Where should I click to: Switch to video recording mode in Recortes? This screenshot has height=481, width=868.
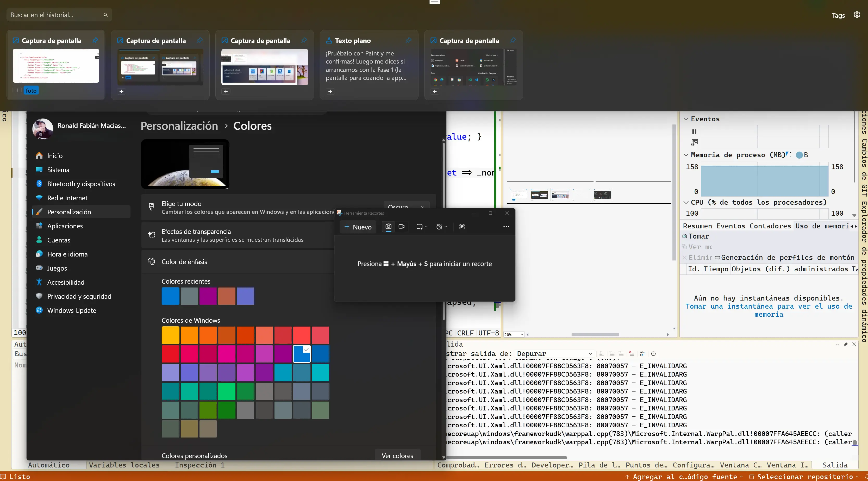[401, 227]
